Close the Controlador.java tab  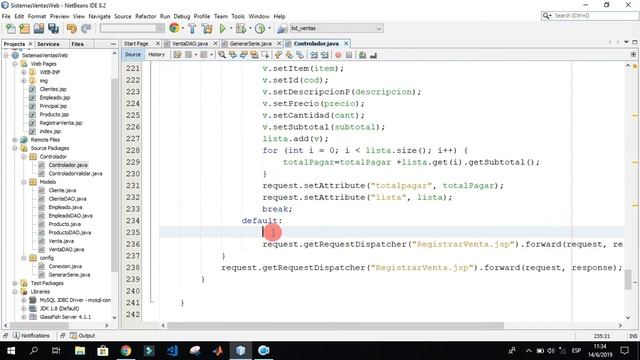tap(346, 43)
